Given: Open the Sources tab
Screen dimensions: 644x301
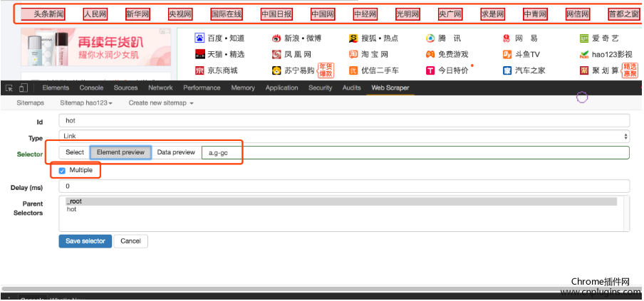Looking at the screenshot, I should click(125, 88).
